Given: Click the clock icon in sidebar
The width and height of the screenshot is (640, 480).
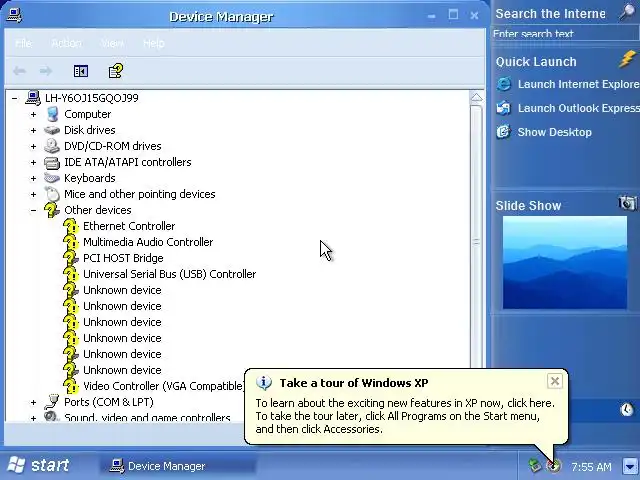Looking at the screenshot, I should pos(627,409).
